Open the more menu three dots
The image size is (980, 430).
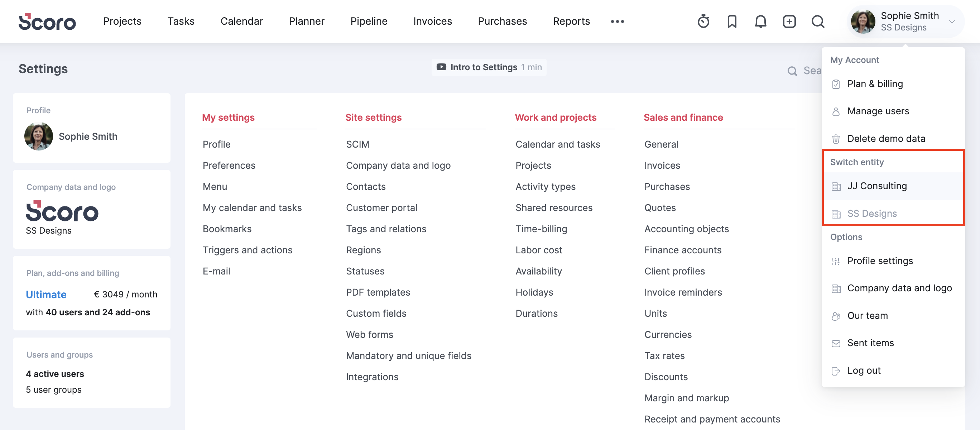pyautogui.click(x=617, y=21)
